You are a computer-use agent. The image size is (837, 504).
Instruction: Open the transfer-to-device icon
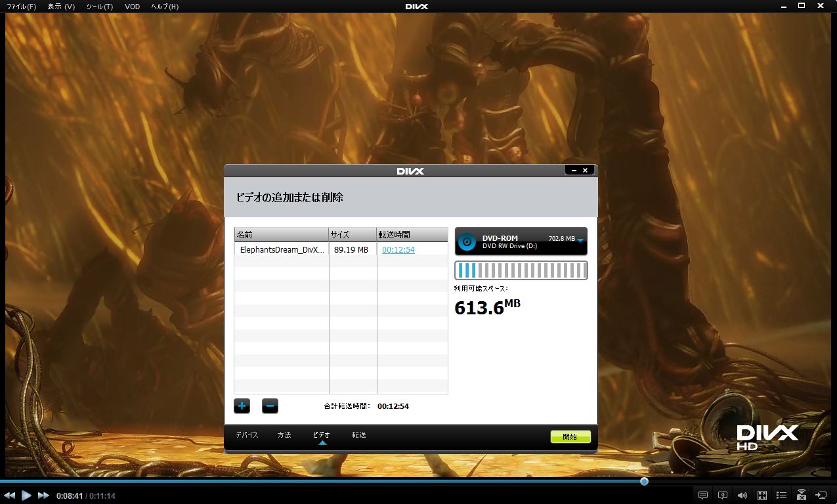tap(821, 495)
